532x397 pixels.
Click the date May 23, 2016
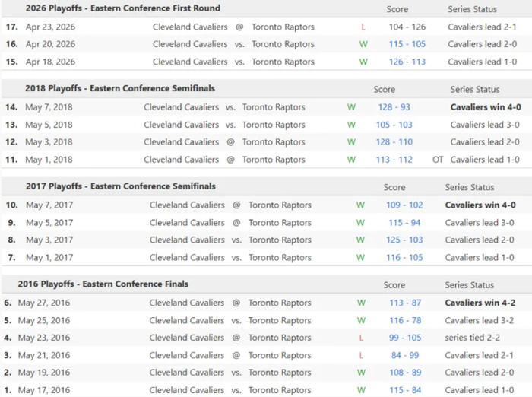(x=44, y=338)
